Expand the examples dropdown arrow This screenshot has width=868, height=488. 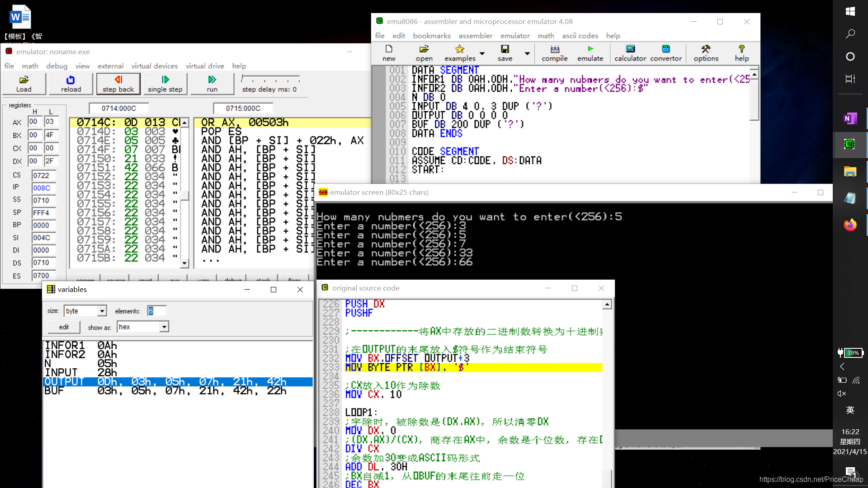click(x=482, y=53)
